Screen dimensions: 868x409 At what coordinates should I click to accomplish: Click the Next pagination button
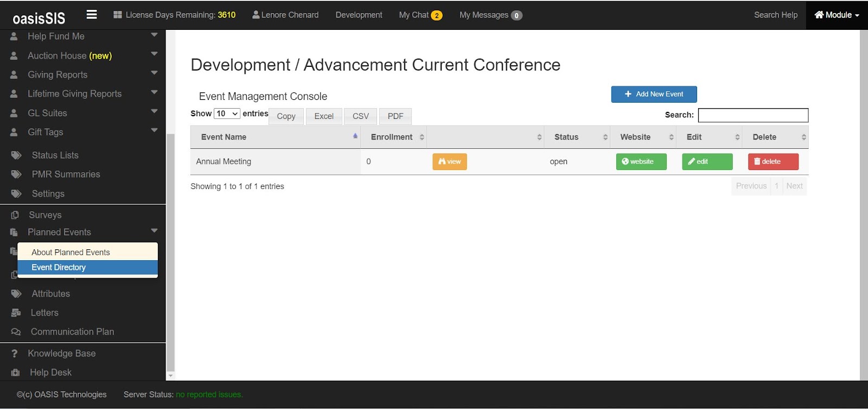(794, 186)
